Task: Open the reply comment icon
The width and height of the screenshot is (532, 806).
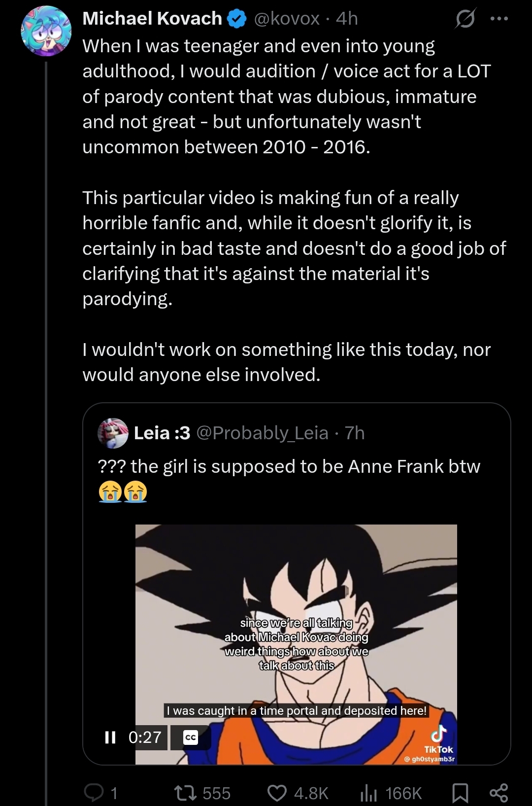Action: tap(94, 792)
